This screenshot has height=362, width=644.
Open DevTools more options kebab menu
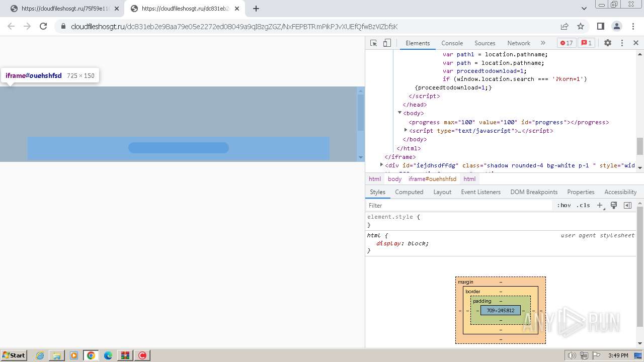(x=622, y=43)
